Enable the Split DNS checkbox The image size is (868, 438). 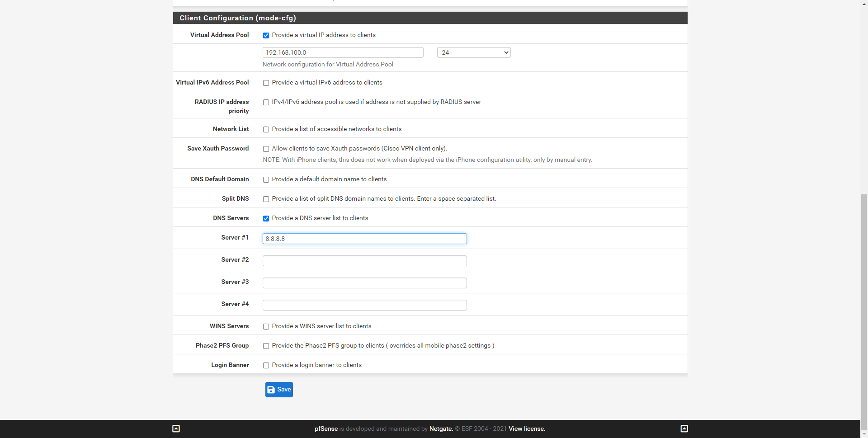[266, 199]
